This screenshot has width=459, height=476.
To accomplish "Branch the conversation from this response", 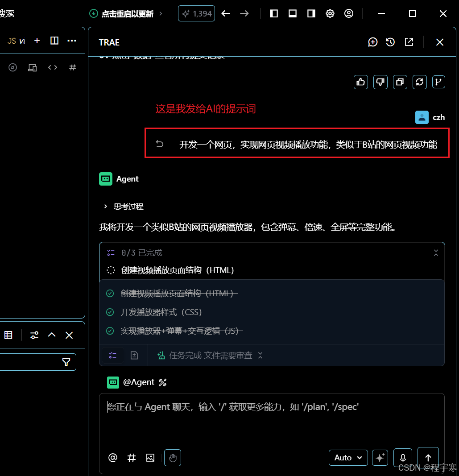I will [x=438, y=82].
